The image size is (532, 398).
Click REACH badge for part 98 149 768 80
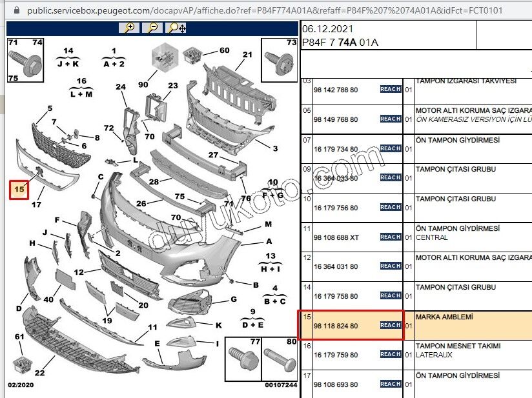[x=390, y=119]
